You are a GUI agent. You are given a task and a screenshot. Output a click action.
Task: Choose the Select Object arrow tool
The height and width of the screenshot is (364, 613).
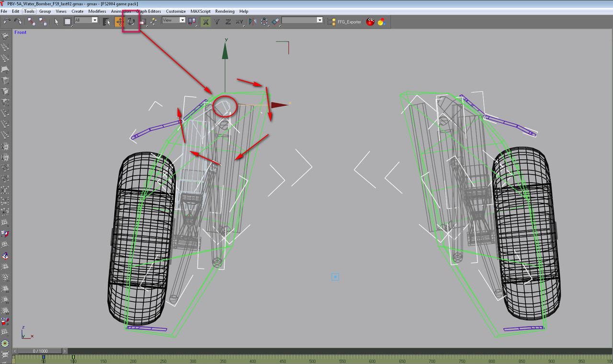point(57,22)
